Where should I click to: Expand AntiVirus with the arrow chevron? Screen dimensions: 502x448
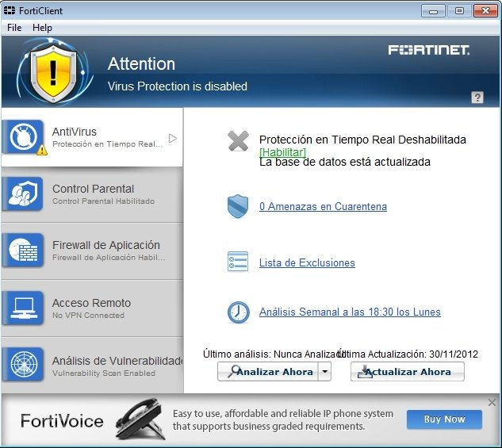pos(173,138)
